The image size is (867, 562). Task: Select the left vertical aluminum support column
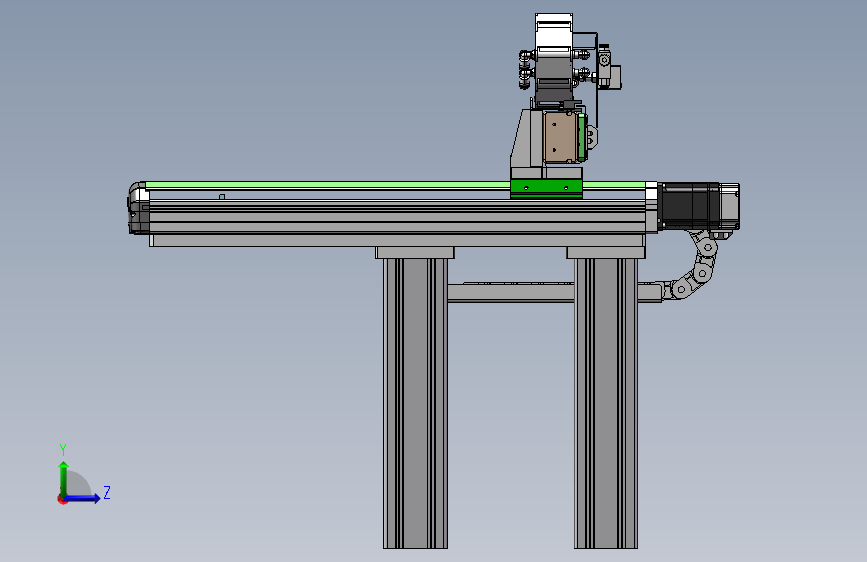415,403
